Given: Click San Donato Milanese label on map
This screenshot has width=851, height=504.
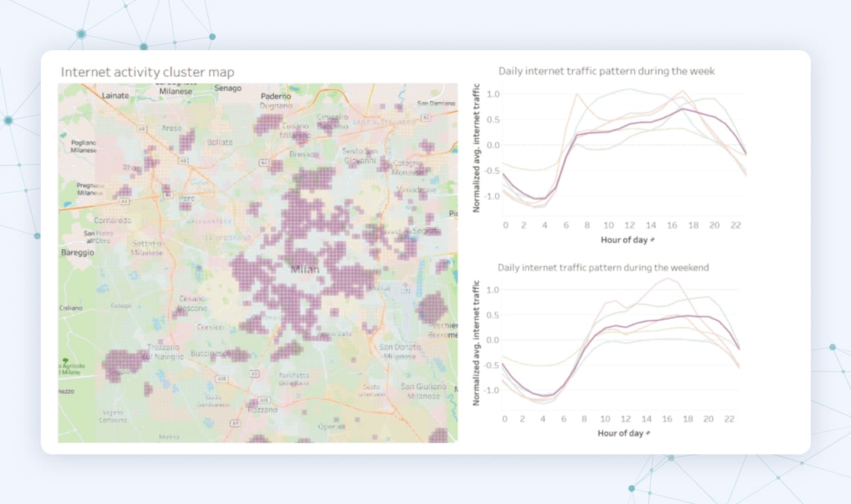Looking at the screenshot, I should click(x=400, y=352).
